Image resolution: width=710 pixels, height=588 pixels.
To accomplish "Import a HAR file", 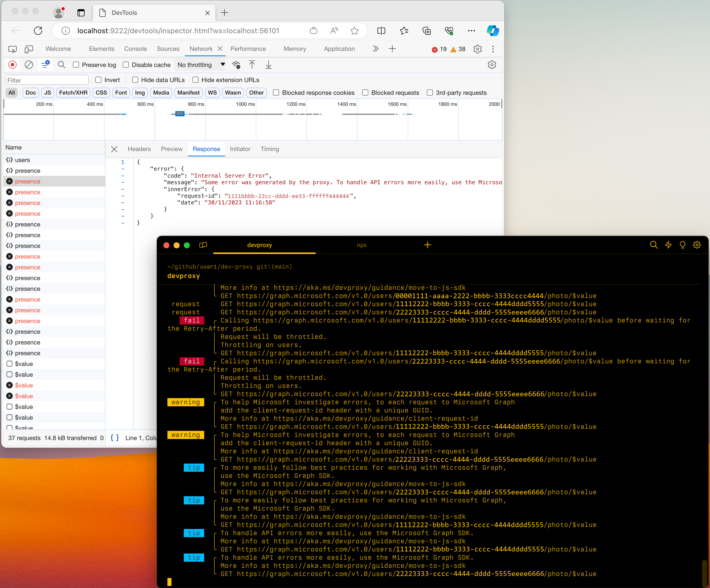I will pyautogui.click(x=251, y=65).
